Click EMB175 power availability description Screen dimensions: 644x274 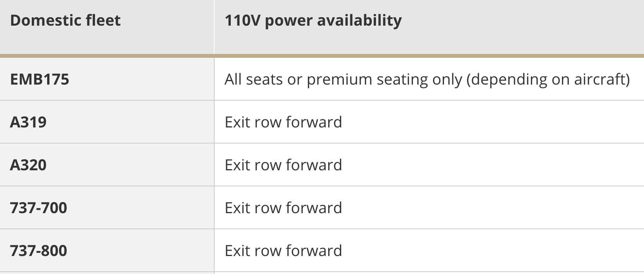click(x=427, y=80)
